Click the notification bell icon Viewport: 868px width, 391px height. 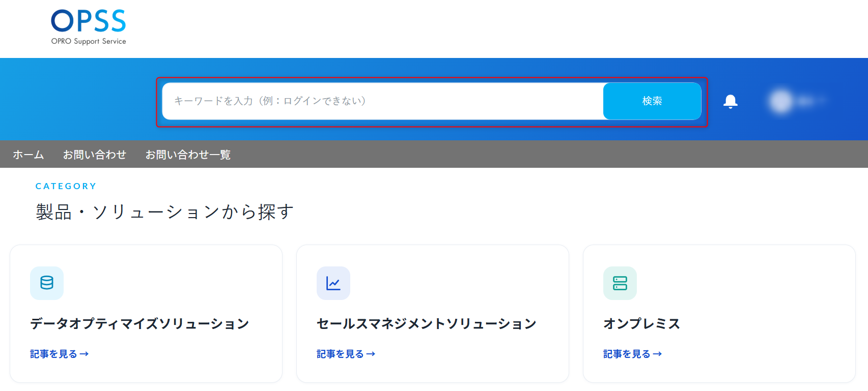731,102
